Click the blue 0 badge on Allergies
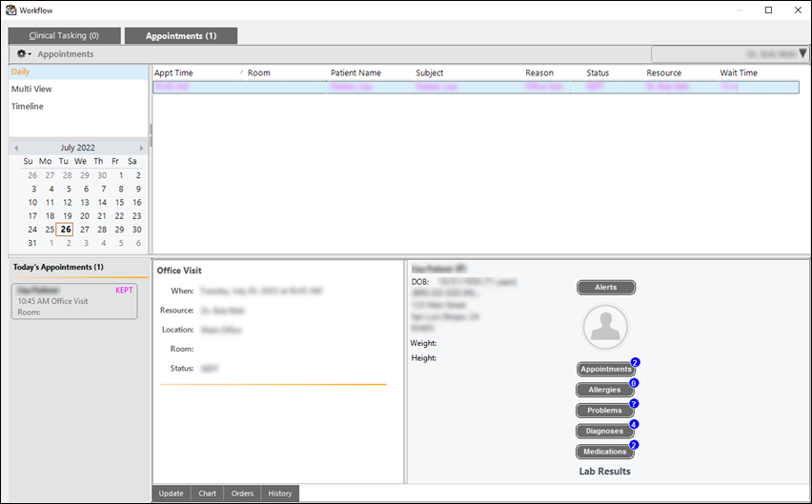Image resolution: width=812 pixels, height=504 pixels. [x=634, y=383]
